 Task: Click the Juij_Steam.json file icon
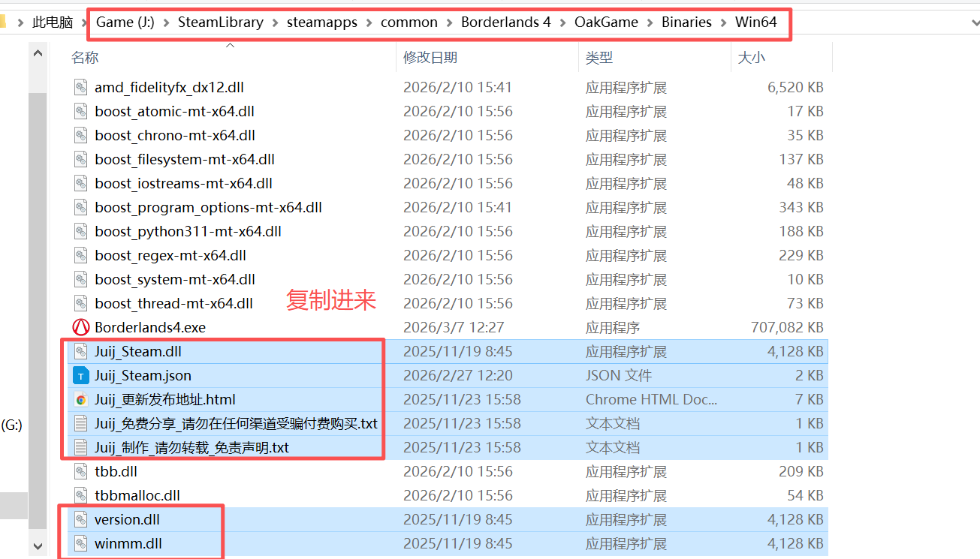tap(80, 375)
